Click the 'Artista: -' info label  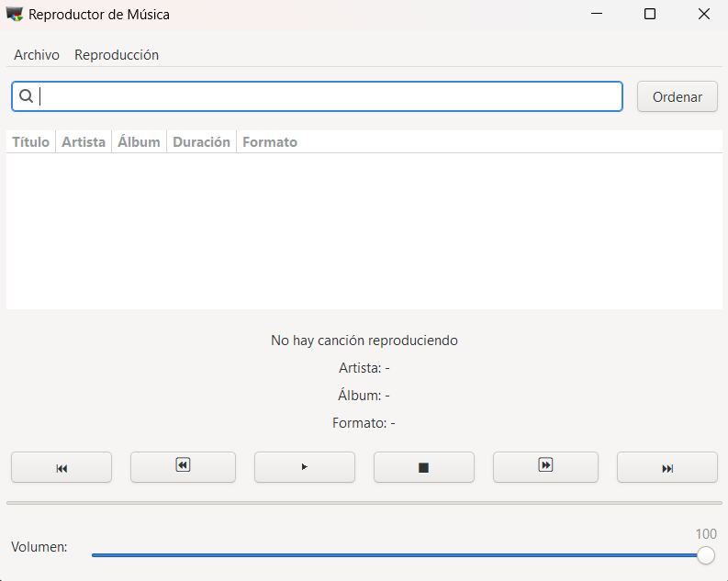[364, 368]
